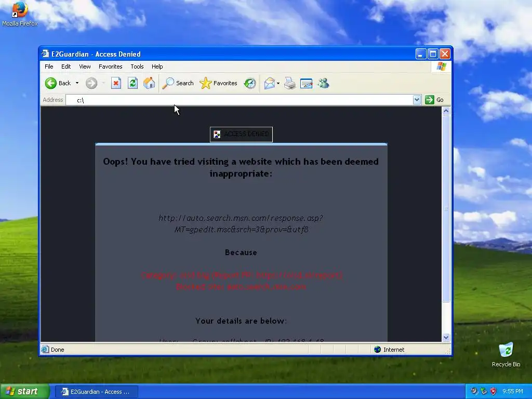Print the page with the printer icon
This screenshot has width=532, height=399.
(290, 83)
